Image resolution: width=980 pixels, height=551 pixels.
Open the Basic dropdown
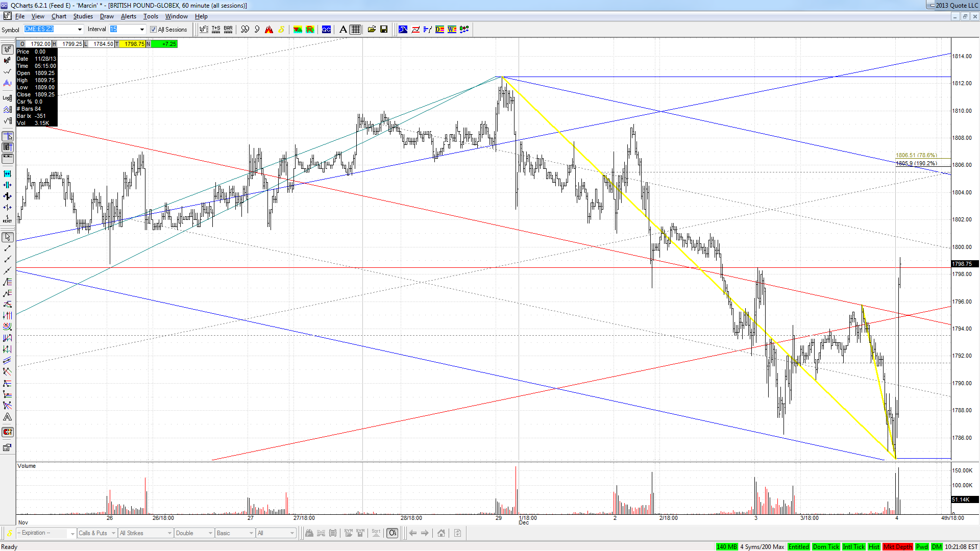pyautogui.click(x=235, y=533)
